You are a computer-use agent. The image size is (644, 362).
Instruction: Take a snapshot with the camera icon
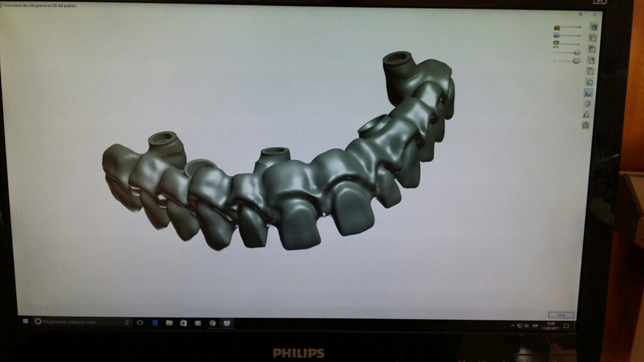pyautogui.click(x=586, y=125)
